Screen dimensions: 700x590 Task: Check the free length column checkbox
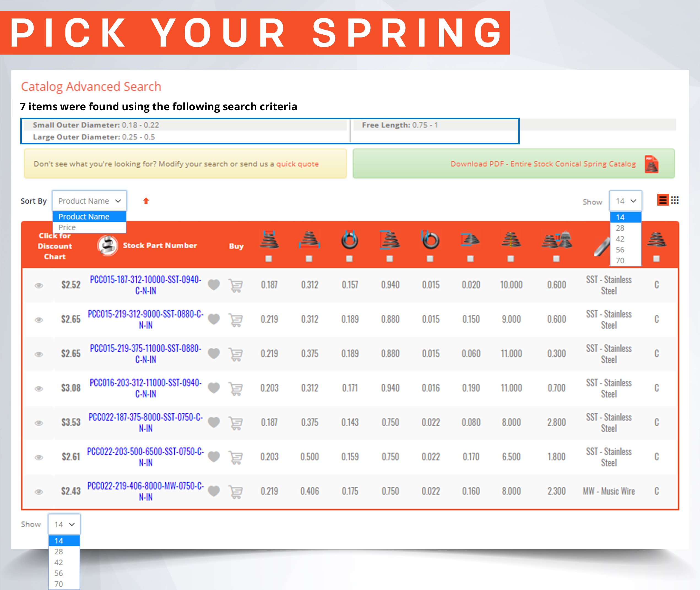pyautogui.click(x=389, y=259)
